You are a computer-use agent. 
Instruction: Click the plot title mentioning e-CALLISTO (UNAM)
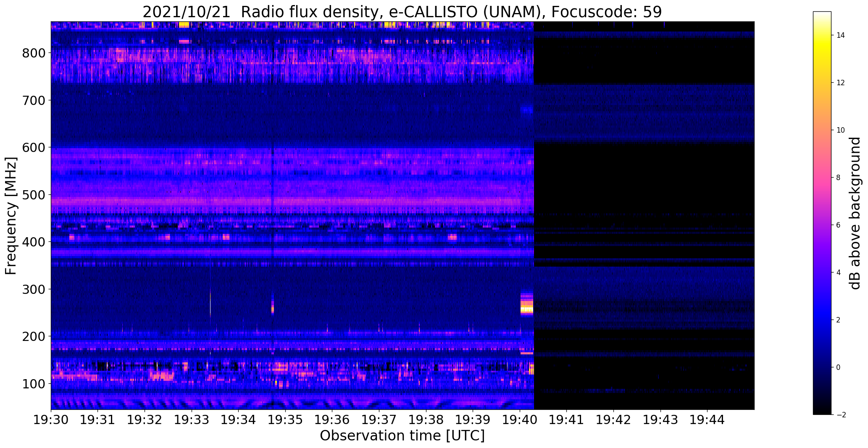pos(402,12)
